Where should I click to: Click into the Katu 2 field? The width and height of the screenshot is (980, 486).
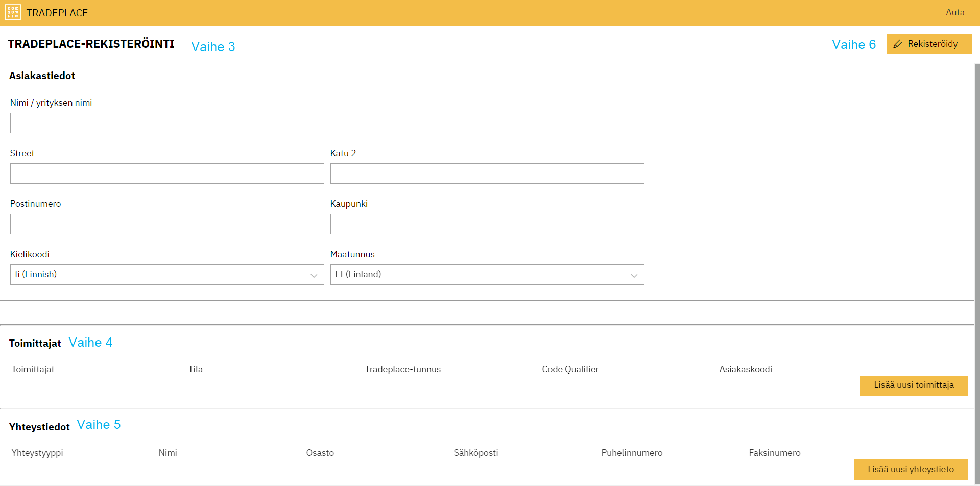point(487,174)
